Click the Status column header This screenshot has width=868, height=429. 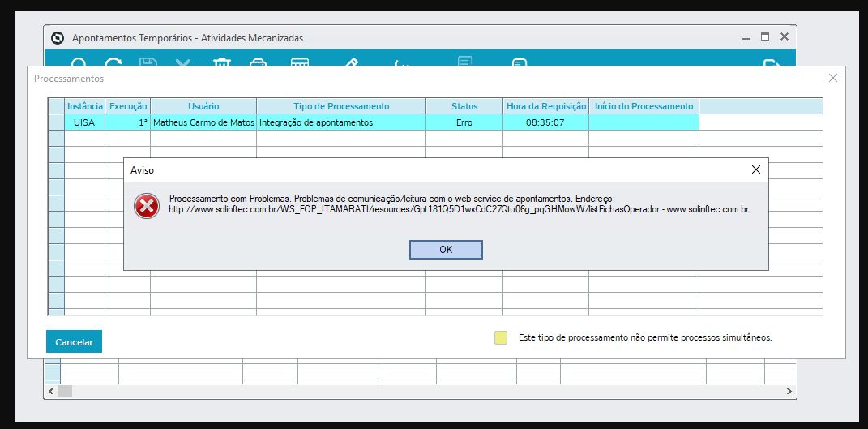464,106
